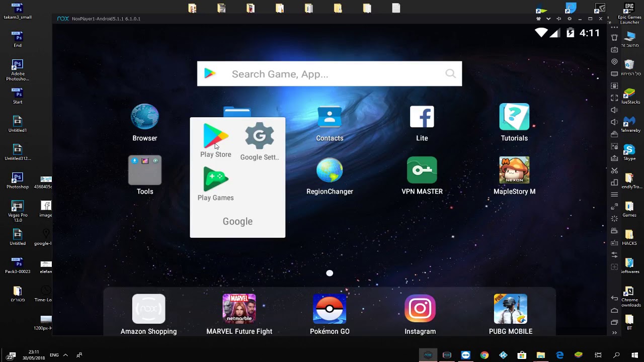Select the page indicator dot

point(330,273)
